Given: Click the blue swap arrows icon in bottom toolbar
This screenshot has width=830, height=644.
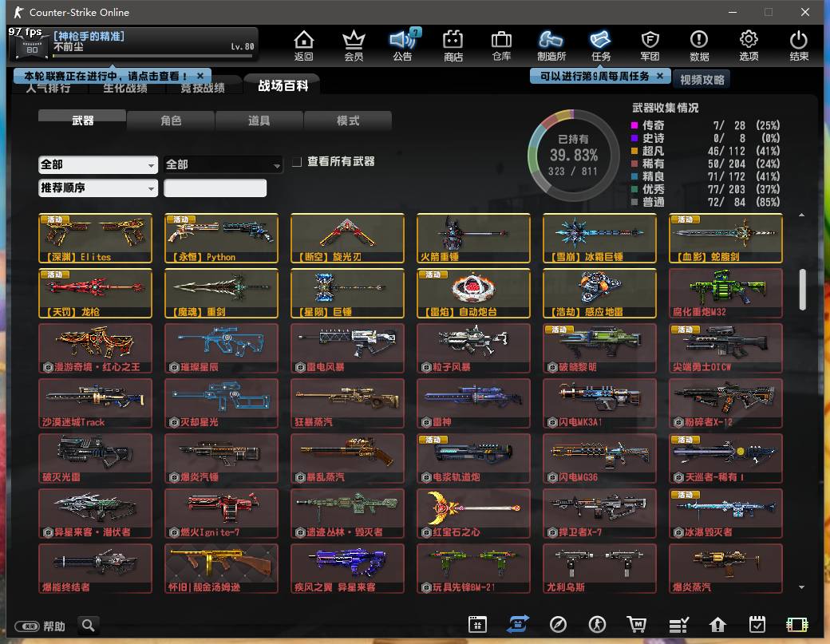Looking at the screenshot, I should click(518, 624).
